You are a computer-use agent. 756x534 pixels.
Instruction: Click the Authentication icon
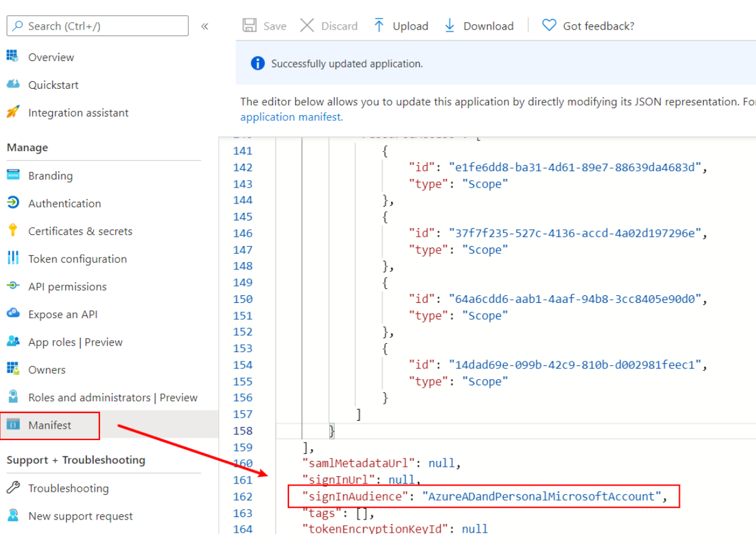13,203
